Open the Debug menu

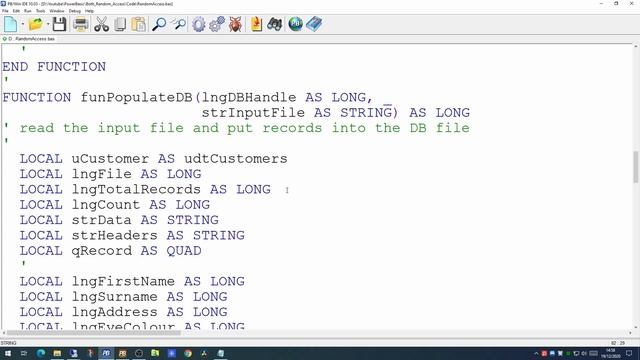(75, 11)
